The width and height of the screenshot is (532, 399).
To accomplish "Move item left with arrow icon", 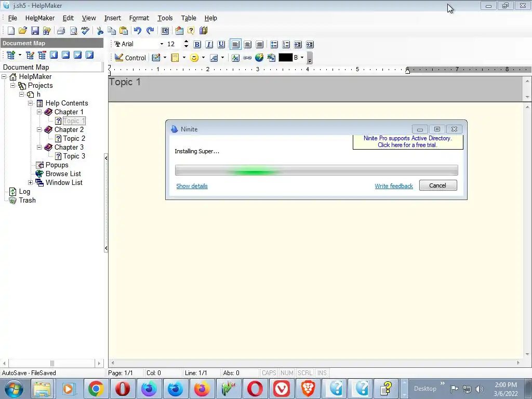I will tap(54, 55).
